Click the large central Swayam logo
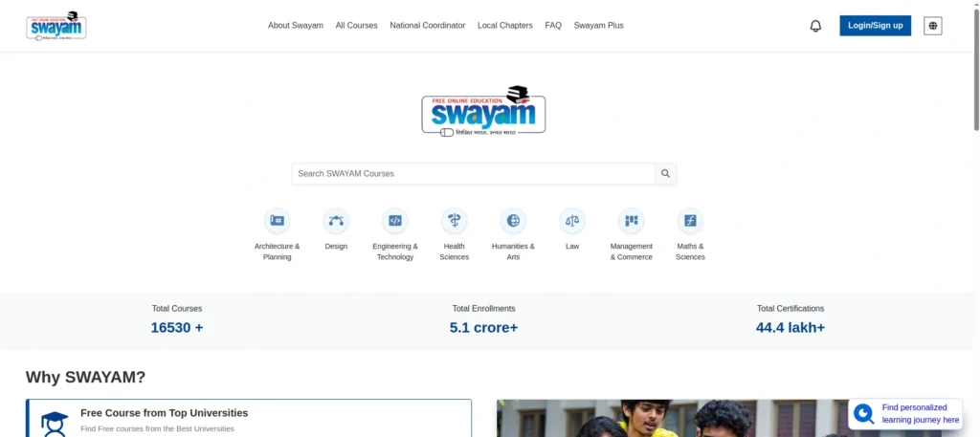The width and height of the screenshot is (980, 437). pyautogui.click(x=483, y=112)
